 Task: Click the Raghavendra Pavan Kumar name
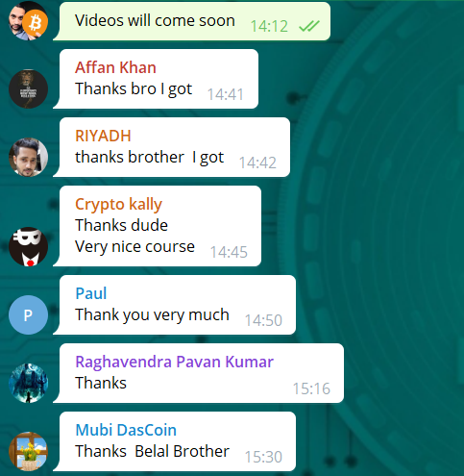point(174,362)
